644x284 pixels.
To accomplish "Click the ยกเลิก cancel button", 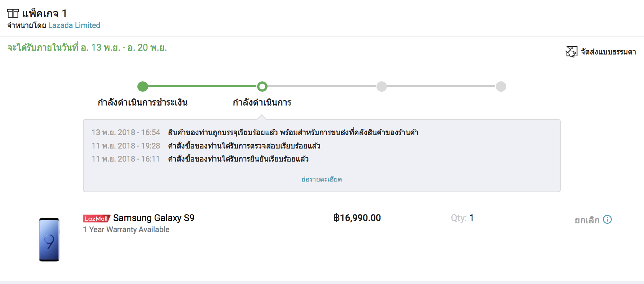I will (587, 220).
